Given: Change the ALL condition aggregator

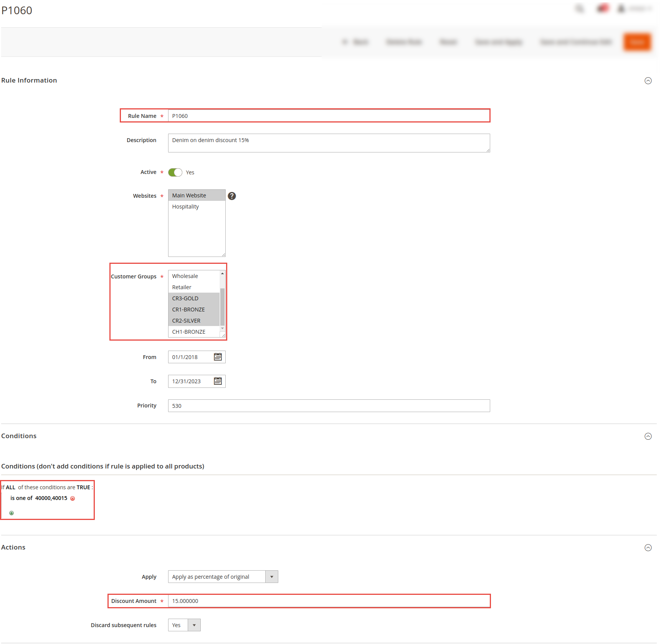Looking at the screenshot, I should point(11,487).
